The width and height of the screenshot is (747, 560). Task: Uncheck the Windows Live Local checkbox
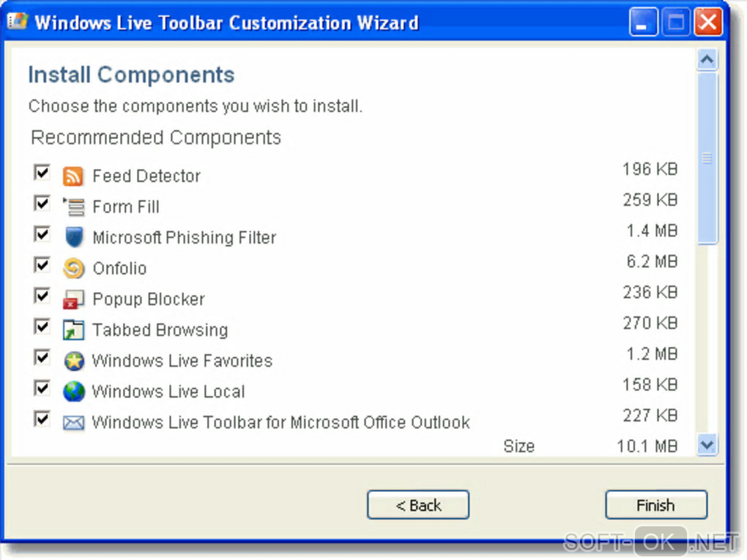[42, 388]
